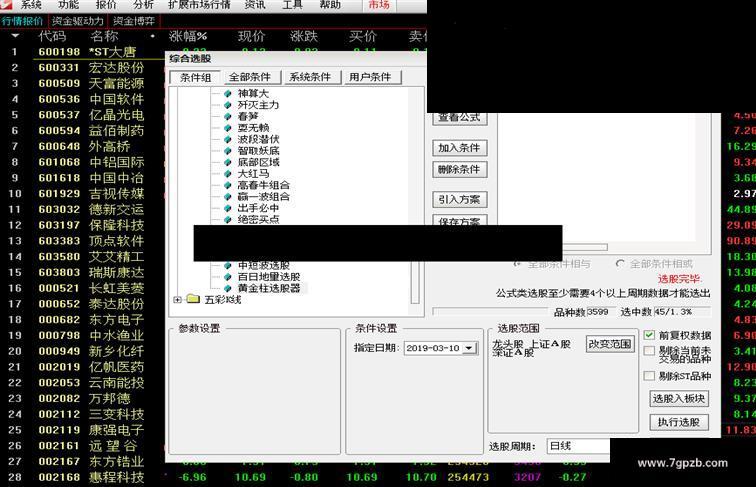Open the 系统 menu
Viewport: 756px width, 487px height.
pos(30,5)
